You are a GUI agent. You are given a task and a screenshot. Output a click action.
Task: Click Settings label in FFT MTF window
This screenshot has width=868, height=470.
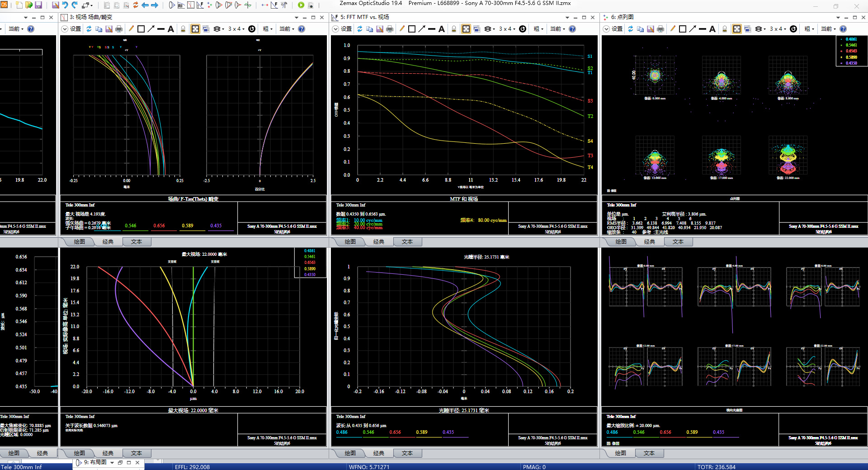click(x=346, y=29)
